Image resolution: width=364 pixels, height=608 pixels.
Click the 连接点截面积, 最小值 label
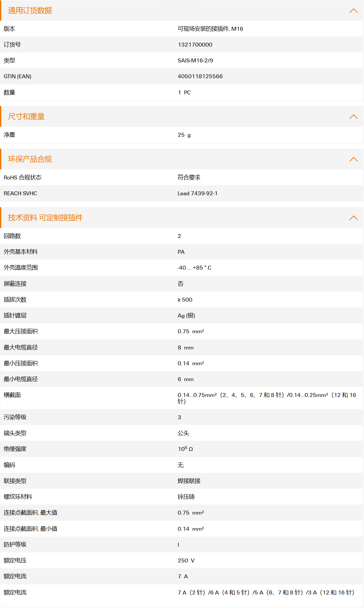[x=30, y=529]
